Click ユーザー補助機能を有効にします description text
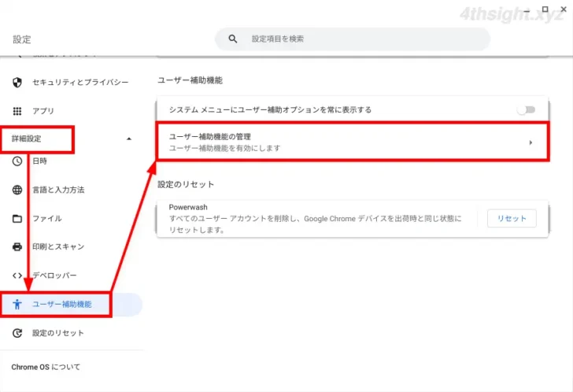This screenshot has height=392, width=573. pos(225,148)
